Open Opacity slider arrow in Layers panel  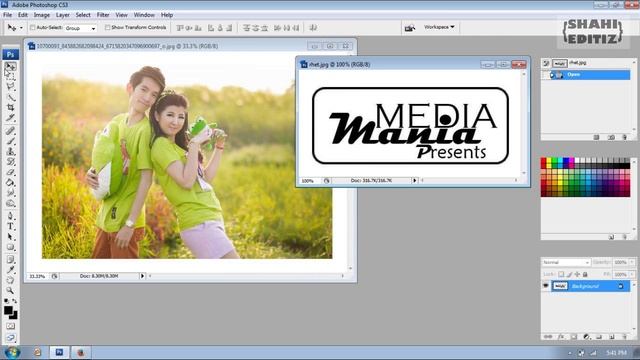632,262
